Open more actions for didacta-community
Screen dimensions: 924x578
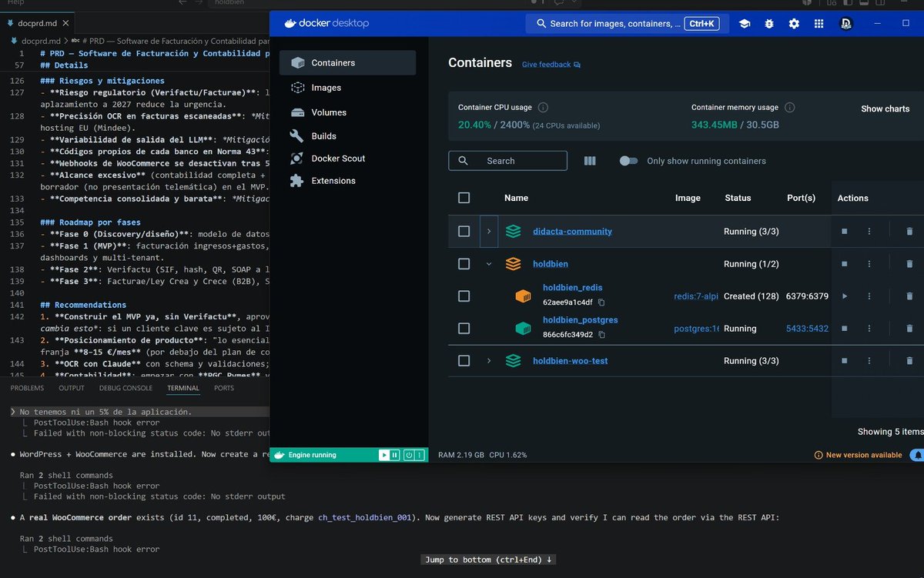(x=869, y=232)
